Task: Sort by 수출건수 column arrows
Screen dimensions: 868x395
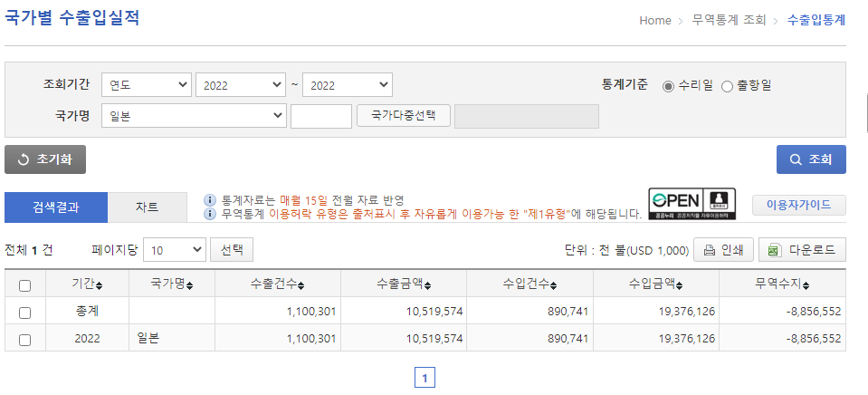Action: 300,285
